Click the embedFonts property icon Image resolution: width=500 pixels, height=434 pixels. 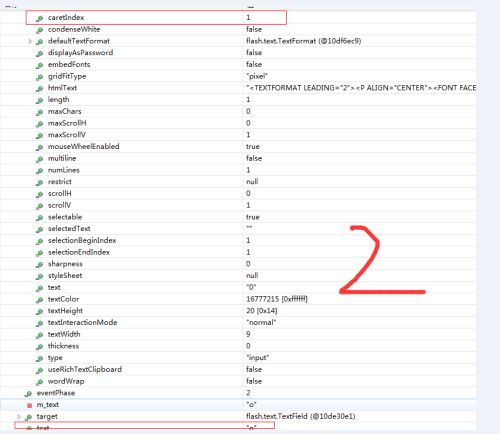(x=40, y=65)
